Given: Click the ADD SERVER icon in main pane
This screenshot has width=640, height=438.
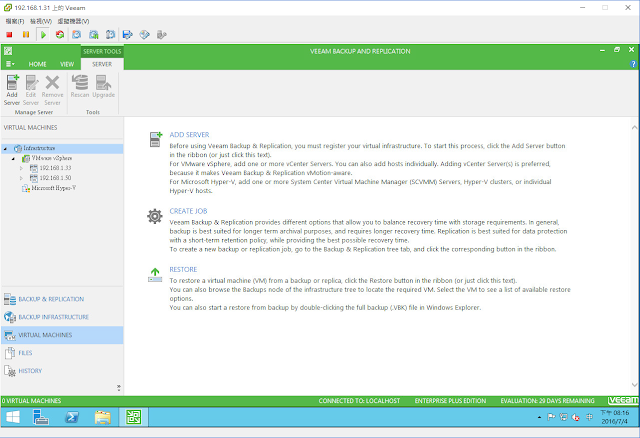Looking at the screenshot, I should pos(156,139).
